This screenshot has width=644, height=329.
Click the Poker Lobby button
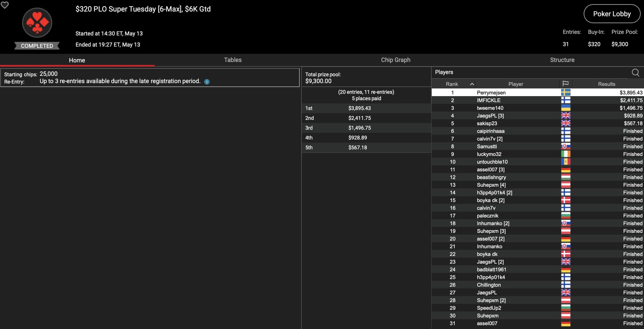pos(612,14)
